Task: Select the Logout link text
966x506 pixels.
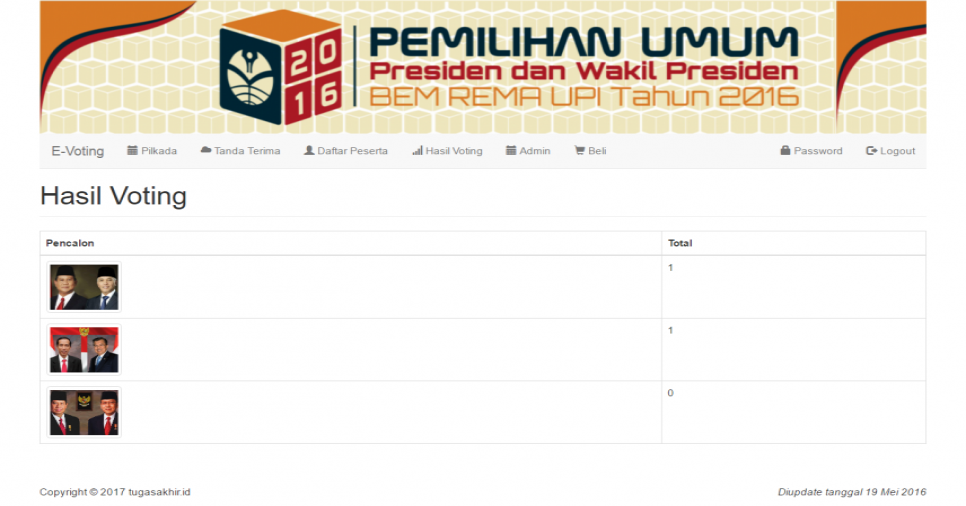Action: (x=898, y=151)
